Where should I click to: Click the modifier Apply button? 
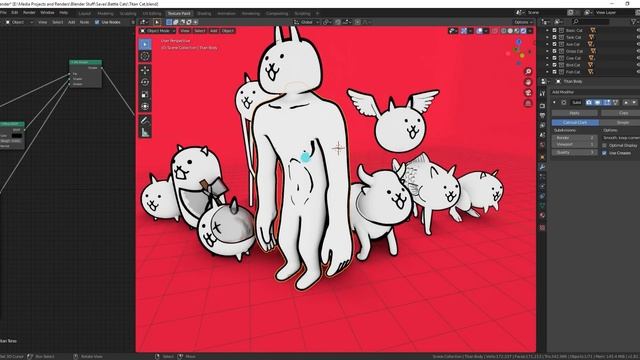tap(574, 113)
